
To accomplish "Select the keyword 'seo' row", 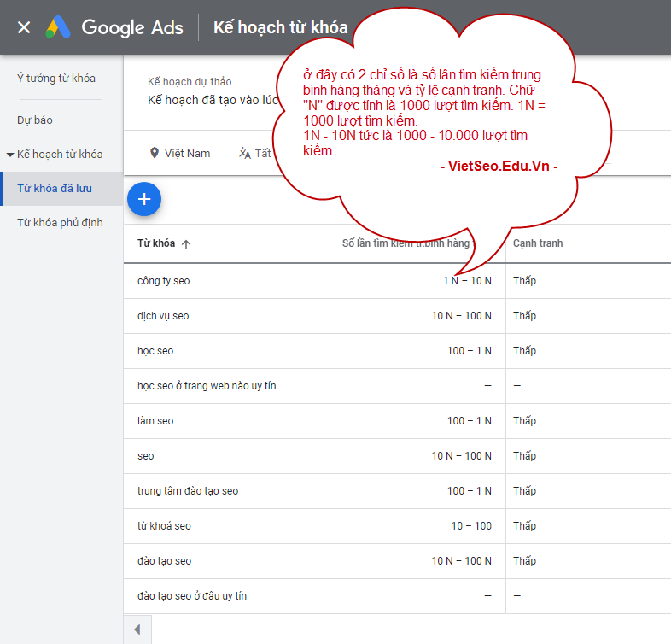I will 145,456.
